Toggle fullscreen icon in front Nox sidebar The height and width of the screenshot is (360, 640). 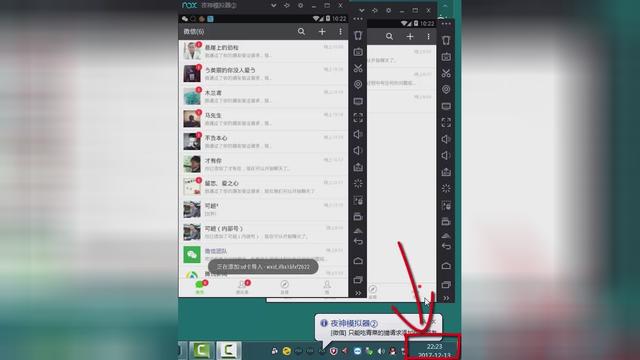(358, 118)
